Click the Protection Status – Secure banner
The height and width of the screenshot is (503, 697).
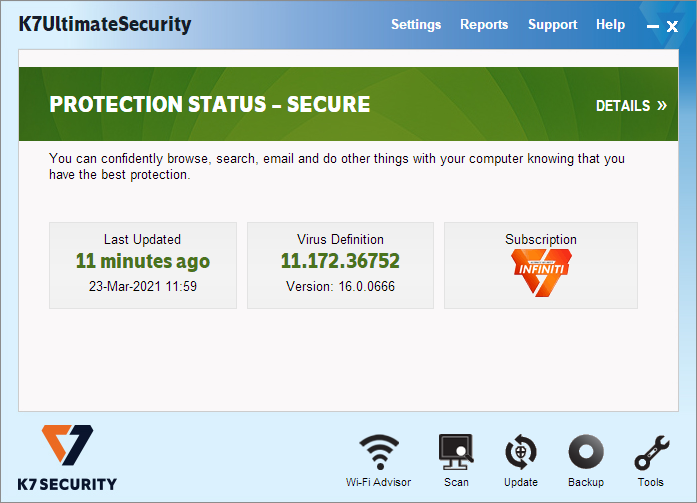[x=348, y=104]
